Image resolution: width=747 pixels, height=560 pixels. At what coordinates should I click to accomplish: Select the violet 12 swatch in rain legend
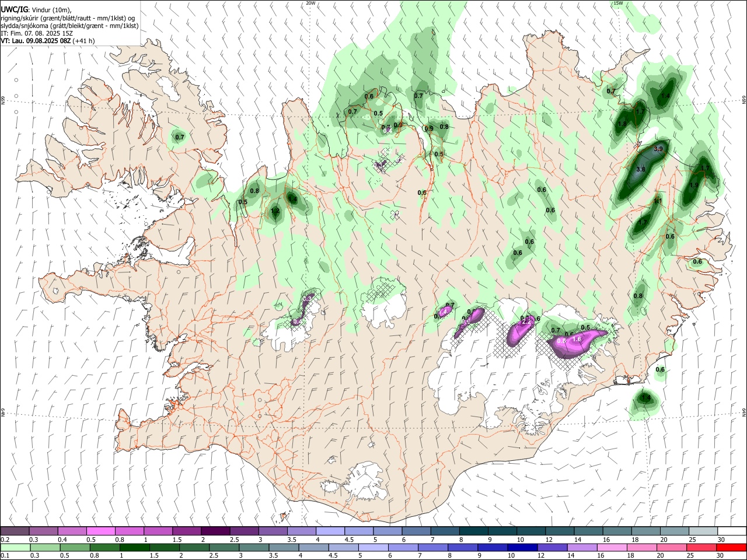pos(553,547)
